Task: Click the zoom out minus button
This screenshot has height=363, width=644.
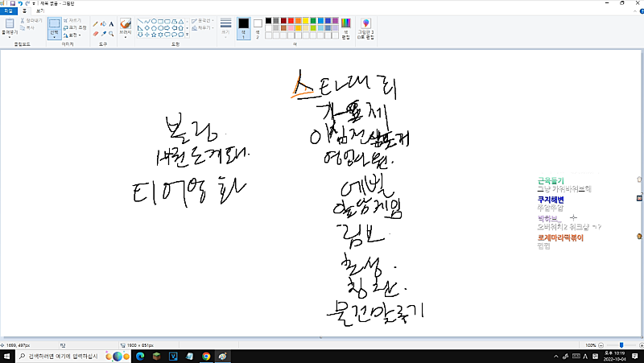Action: [601, 345]
